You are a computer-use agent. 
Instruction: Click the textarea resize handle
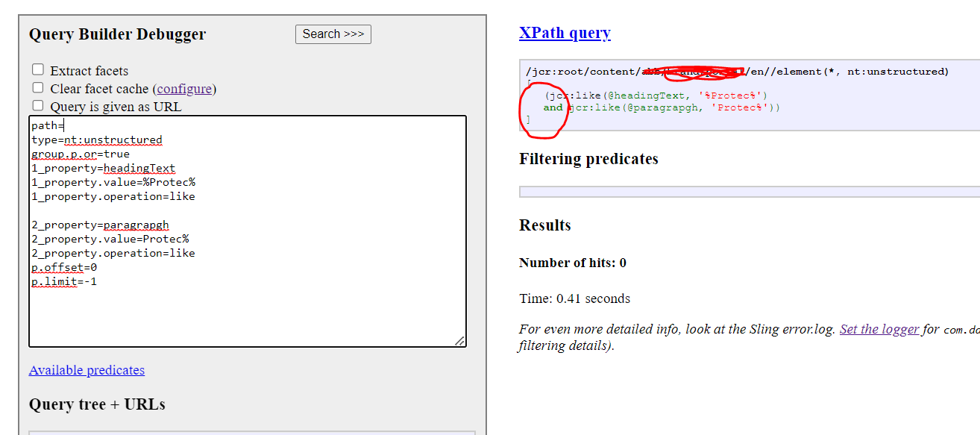(461, 342)
